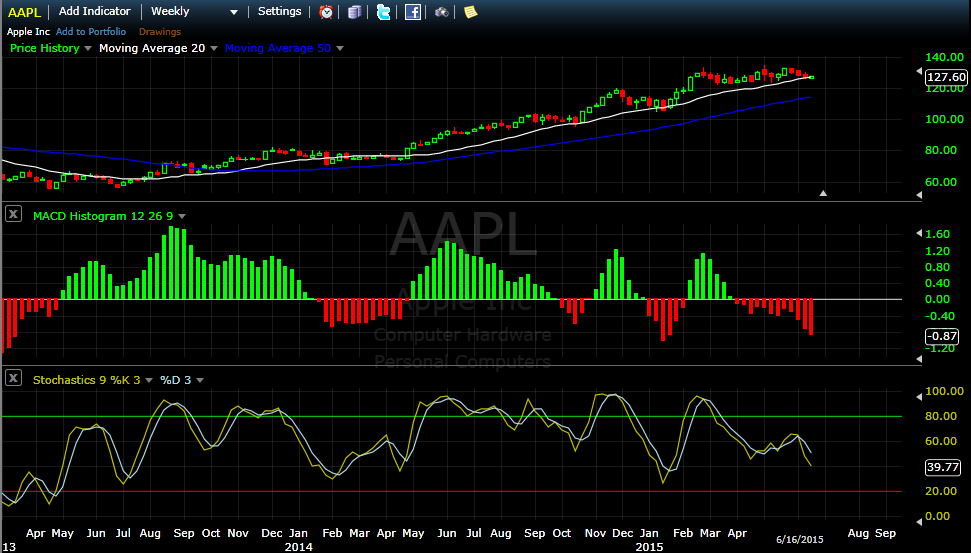Click the white triangle marker below price chart
The image size is (971, 553).
(x=823, y=193)
